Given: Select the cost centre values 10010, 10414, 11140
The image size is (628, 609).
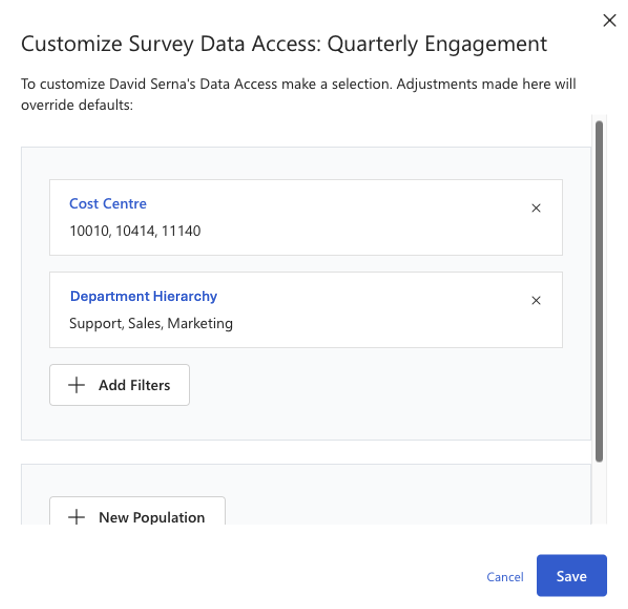Looking at the screenshot, I should [x=135, y=231].
